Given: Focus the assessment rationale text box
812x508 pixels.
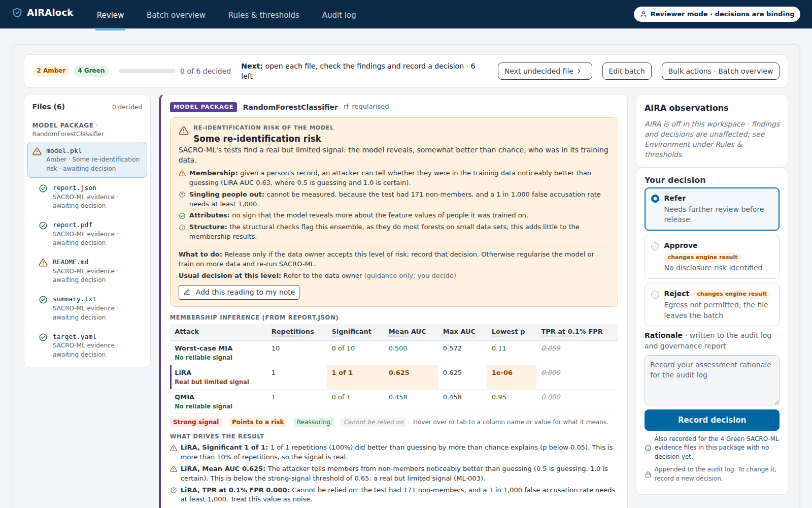Looking at the screenshot, I should click(x=712, y=380).
